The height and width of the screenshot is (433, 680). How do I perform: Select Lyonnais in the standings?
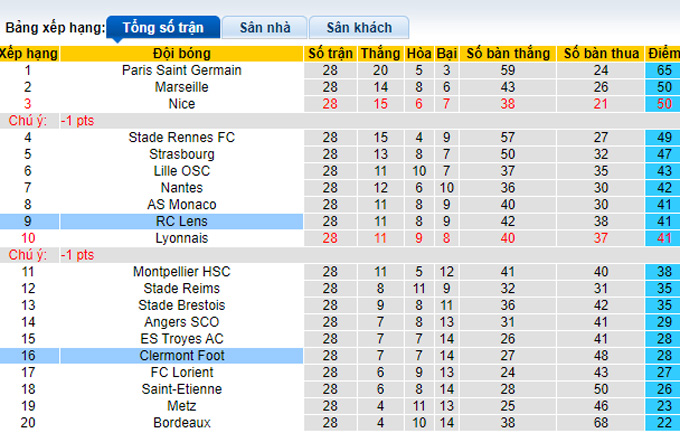click(182, 237)
